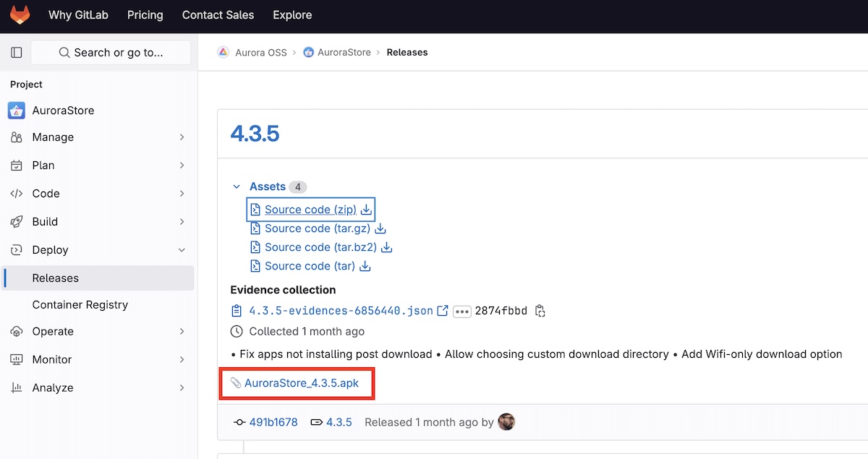868x459 pixels.
Task: Select Container Registry in sidebar
Action: coord(80,305)
